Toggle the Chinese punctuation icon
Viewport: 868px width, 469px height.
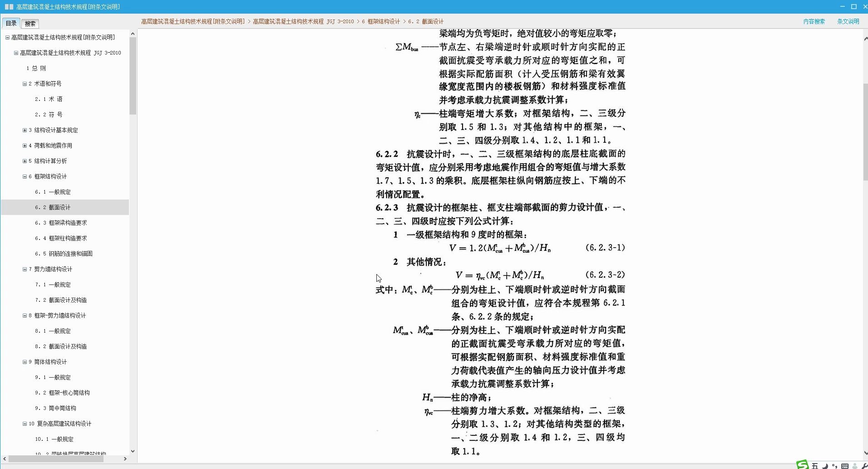tap(834, 466)
